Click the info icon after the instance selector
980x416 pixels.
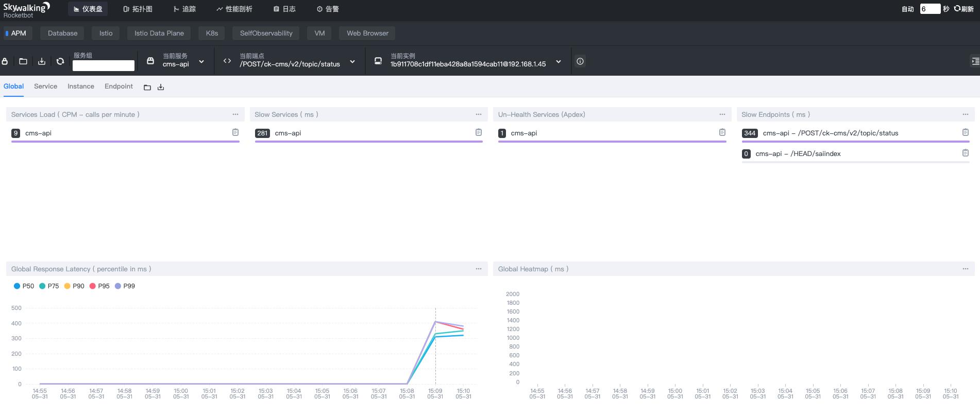[580, 61]
